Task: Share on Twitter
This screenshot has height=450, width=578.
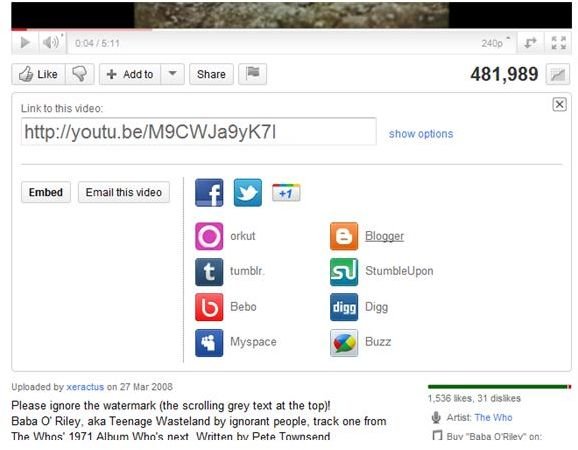Action: tap(248, 193)
